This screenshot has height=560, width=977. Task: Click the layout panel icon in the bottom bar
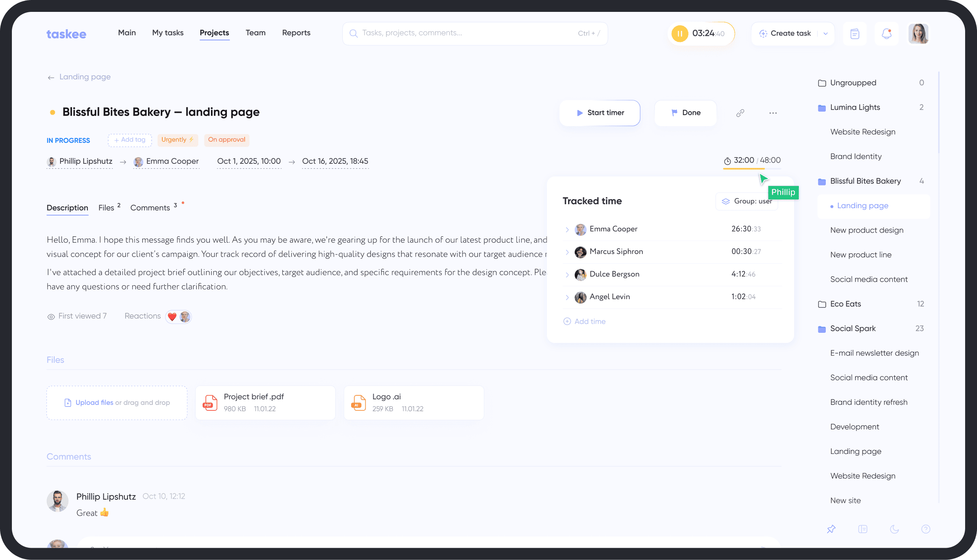[863, 529]
